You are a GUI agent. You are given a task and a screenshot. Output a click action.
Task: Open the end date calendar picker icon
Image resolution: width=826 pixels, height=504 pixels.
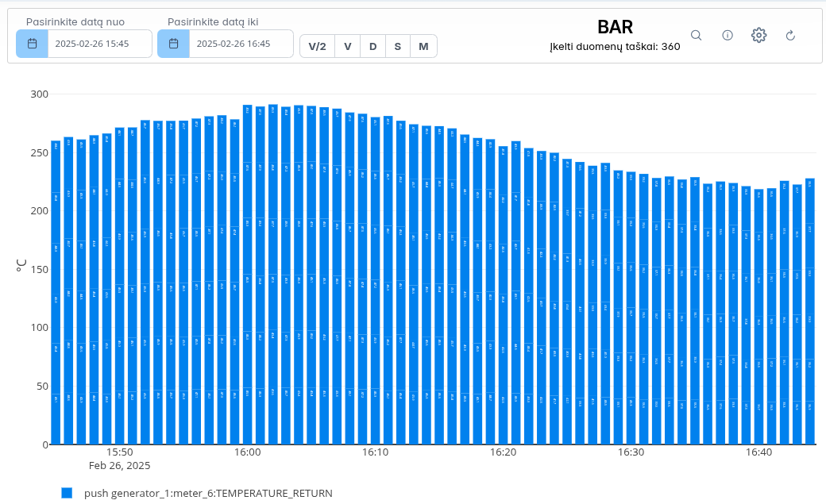(x=173, y=44)
